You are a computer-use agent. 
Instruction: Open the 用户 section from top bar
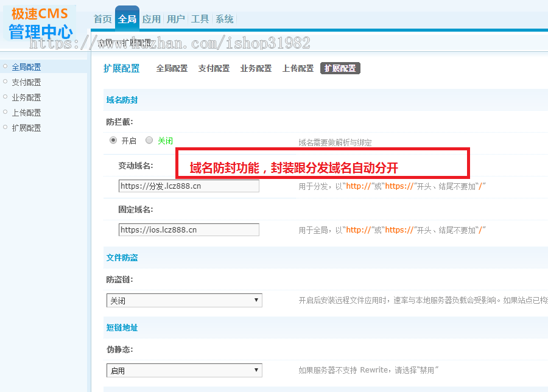coord(175,19)
